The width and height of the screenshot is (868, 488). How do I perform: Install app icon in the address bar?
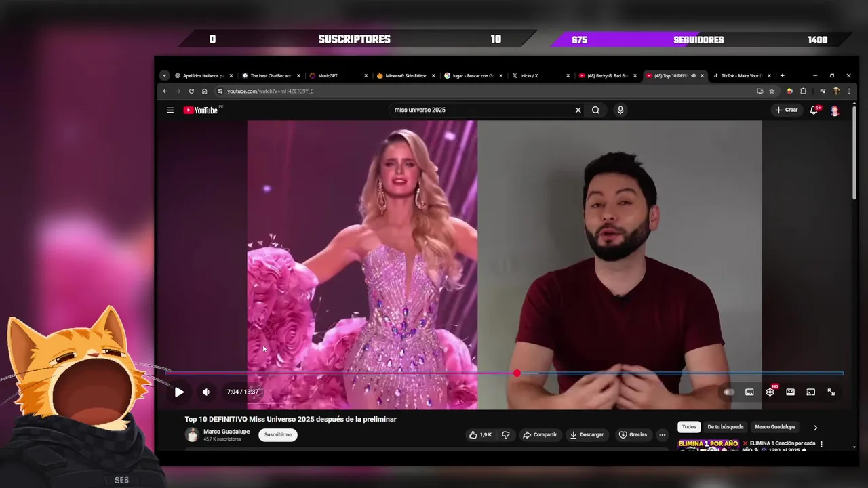[x=759, y=91]
